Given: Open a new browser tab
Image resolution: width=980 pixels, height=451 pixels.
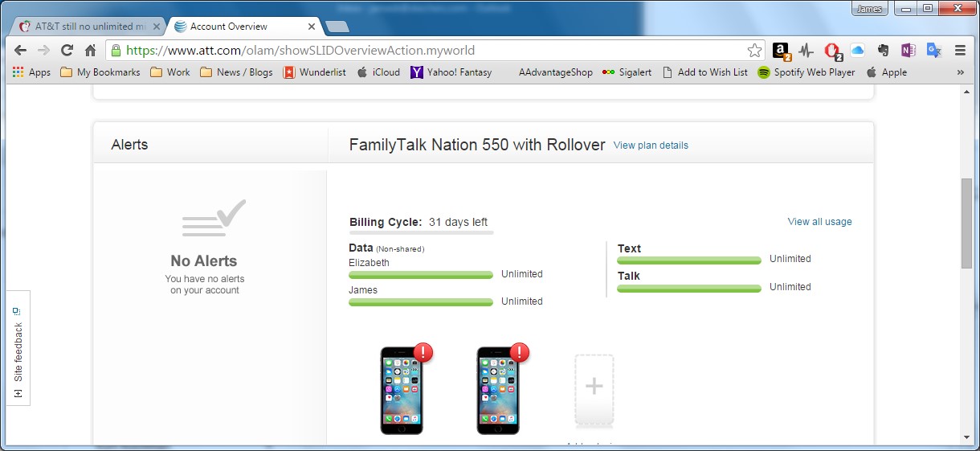Looking at the screenshot, I should pos(337,27).
